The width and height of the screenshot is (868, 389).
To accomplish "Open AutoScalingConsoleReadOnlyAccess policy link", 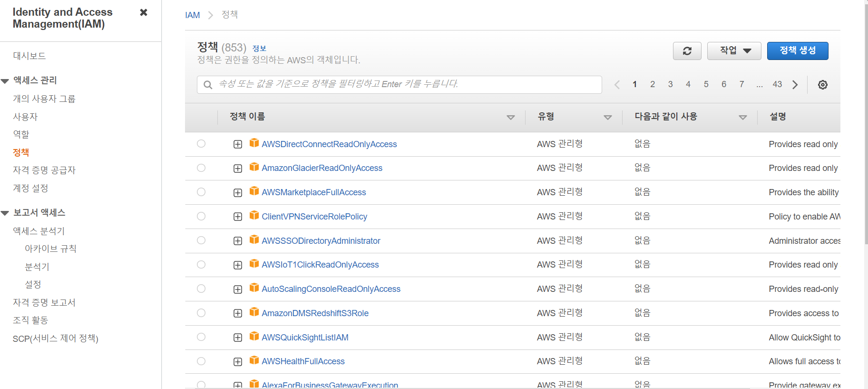I will click(x=331, y=289).
